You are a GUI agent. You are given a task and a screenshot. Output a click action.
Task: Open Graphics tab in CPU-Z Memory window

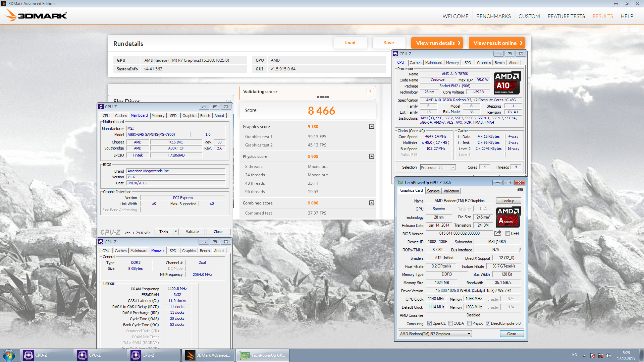(189, 251)
